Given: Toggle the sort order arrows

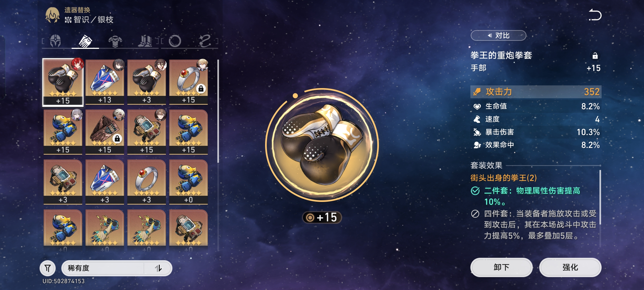Looking at the screenshot, I should pyautogui.click(x=158, y=268).
